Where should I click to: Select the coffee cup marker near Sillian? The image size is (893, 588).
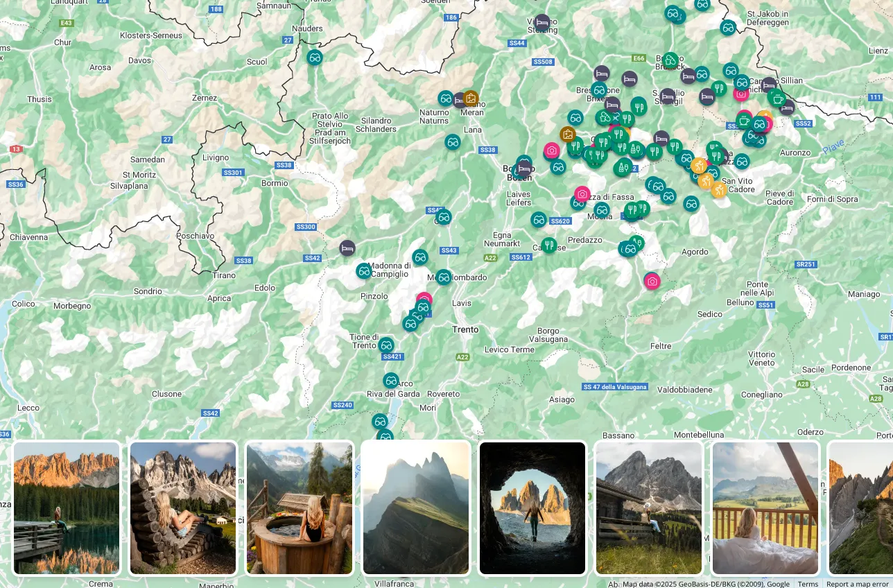[777, 98]
